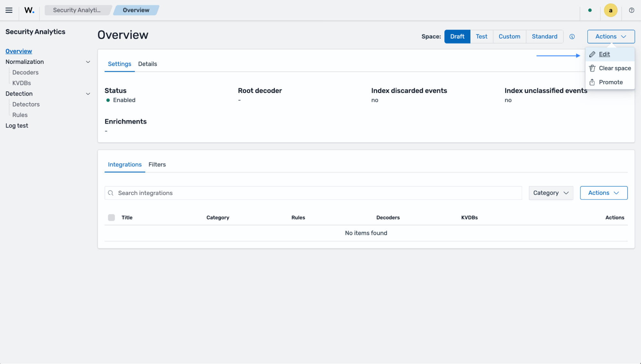Open the user avatar 'a' menu
The height and width of the screenshot is (364, 641).
611,10
